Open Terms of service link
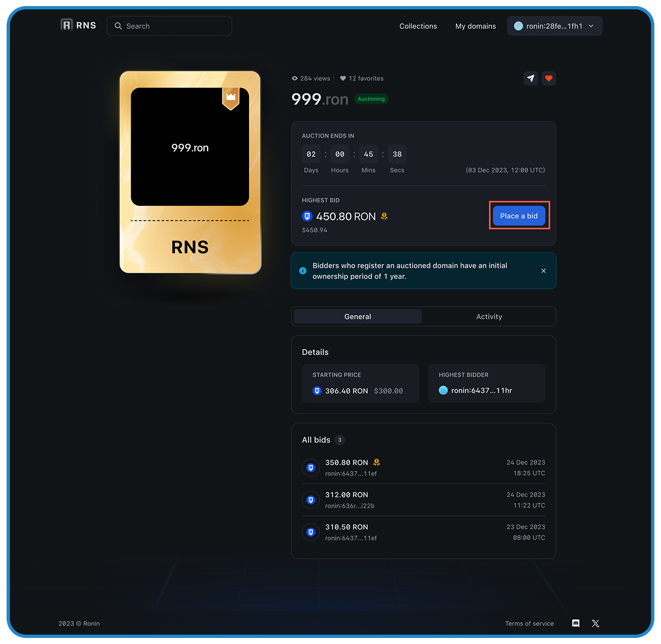 (529, 624)
